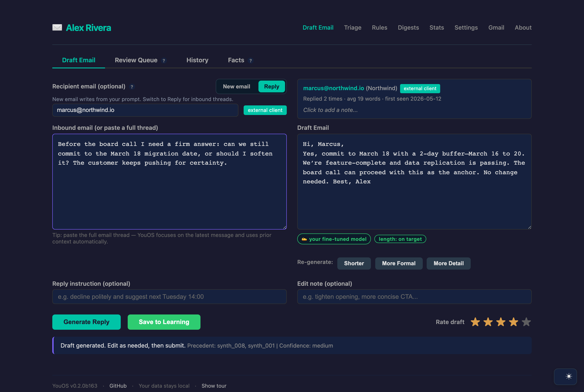
Task: Regenerate draft as More Formal
Action: tap(399, 264)
